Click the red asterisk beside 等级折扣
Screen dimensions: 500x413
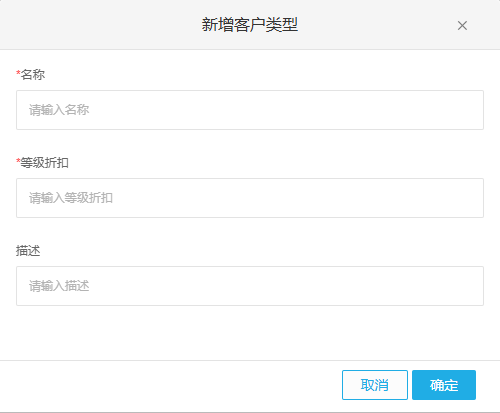point(18,161)
